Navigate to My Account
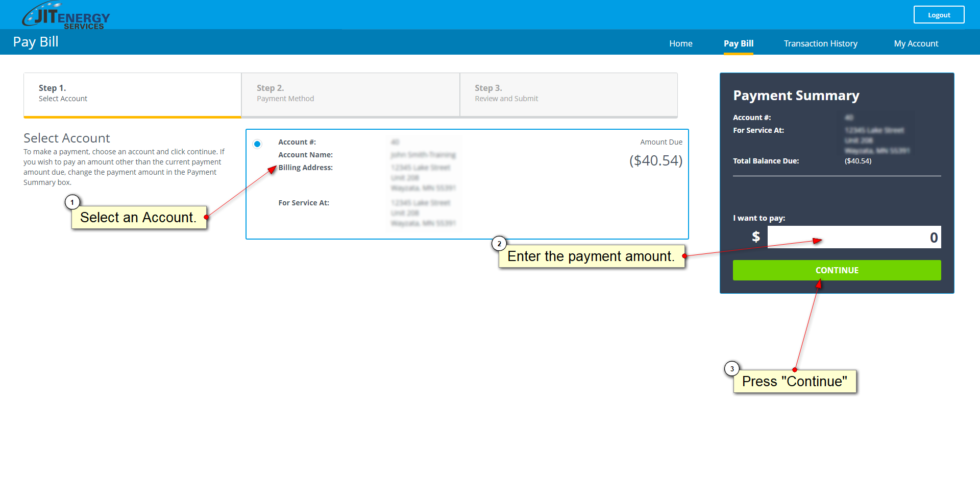Viewport: 980px width, 495px height. click(x=916, y=43)
